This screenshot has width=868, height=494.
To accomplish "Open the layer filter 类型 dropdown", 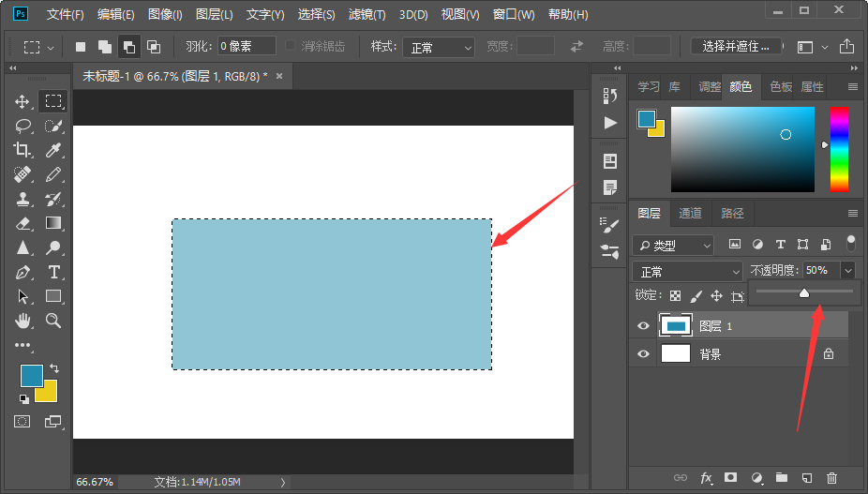I will (673, 245).
